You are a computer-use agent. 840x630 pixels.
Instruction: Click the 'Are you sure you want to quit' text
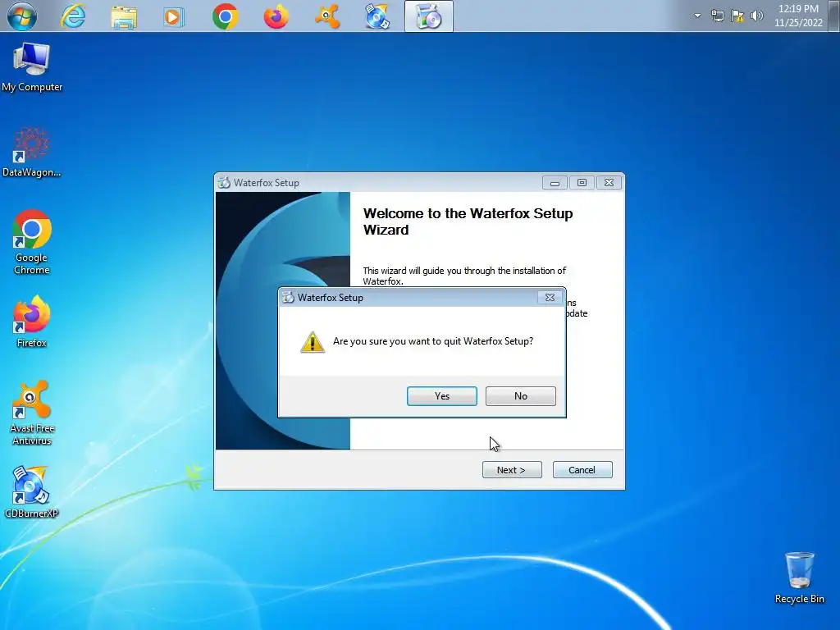click(x=433, y=341)
